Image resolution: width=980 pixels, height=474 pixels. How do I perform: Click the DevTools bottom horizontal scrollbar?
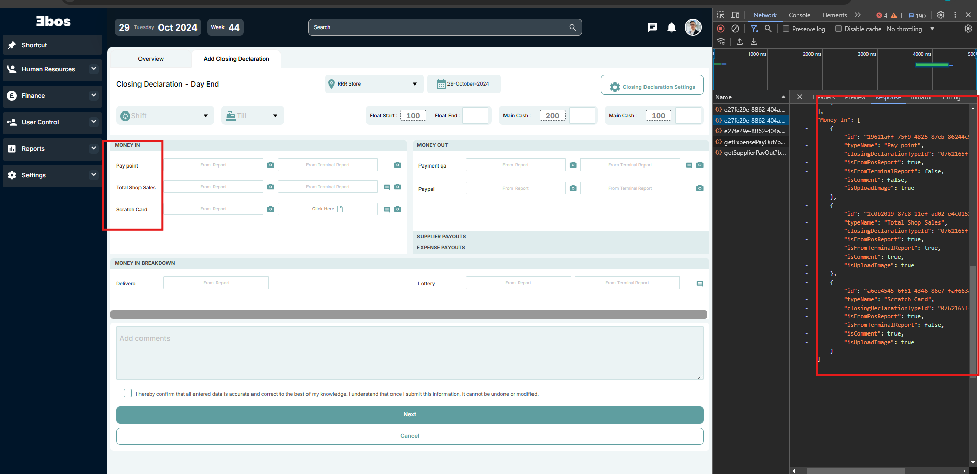(856, 470)
